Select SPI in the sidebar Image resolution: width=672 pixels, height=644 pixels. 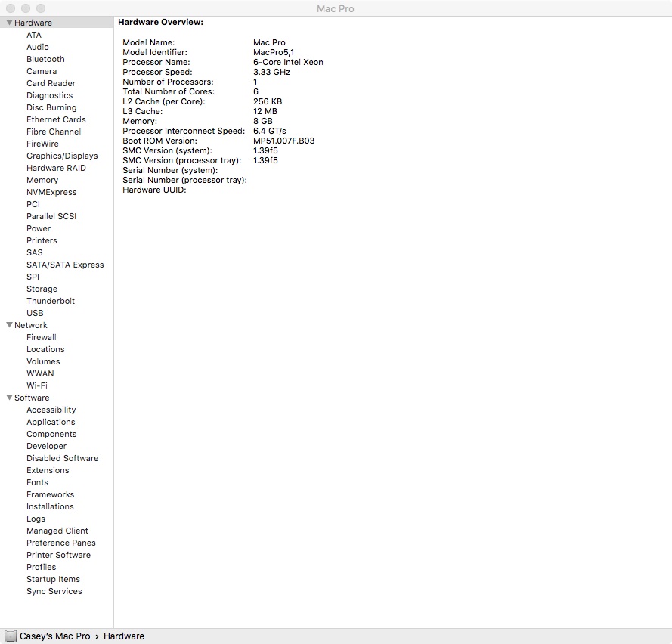33,277
